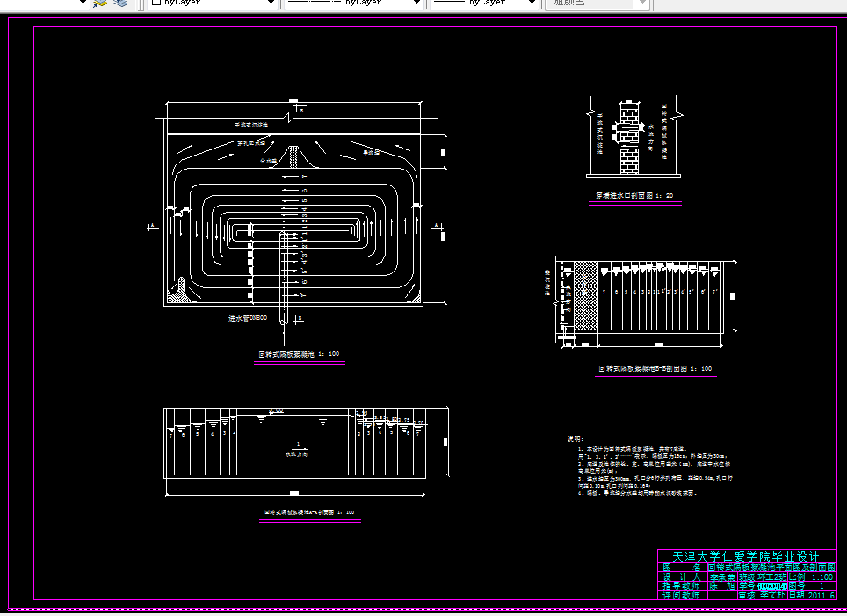Select the highlighted student number field
This screenshot has width=847, height=616.
[772, 586]
